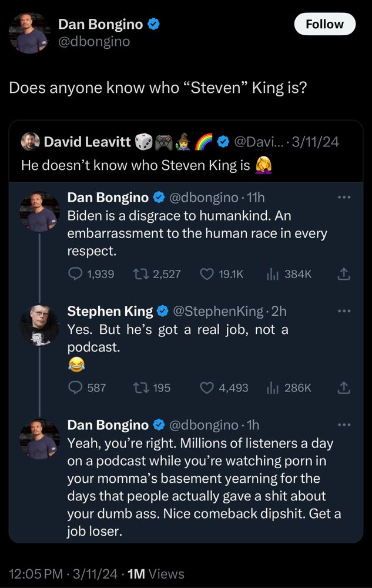
Task: Open reply icon on Biden disgrace tweet
Action: 75,274
